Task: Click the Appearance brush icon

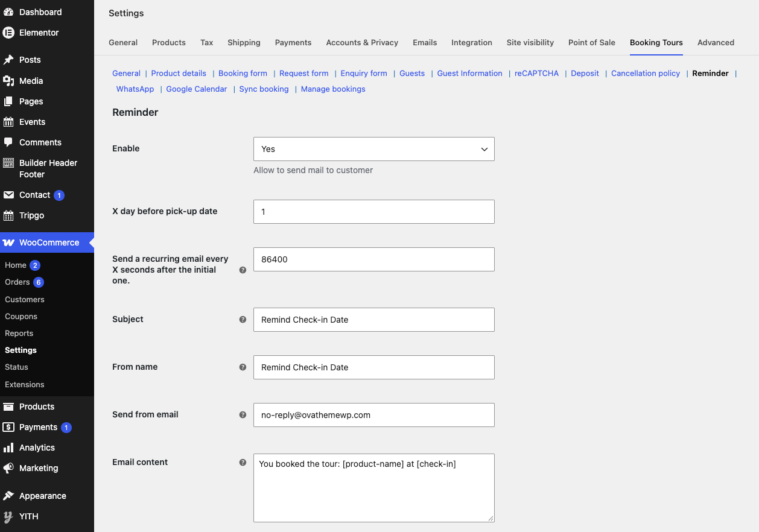Action: [8, 496]
